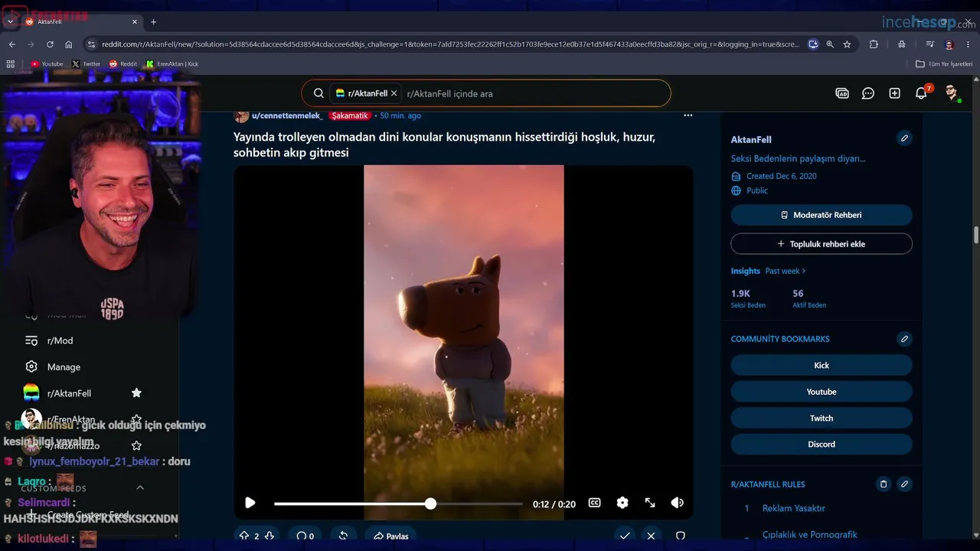Edit the Community Bookmarks
Image resolution: width=980 pixels, height=551 pixels.
[x=904, y=339]
